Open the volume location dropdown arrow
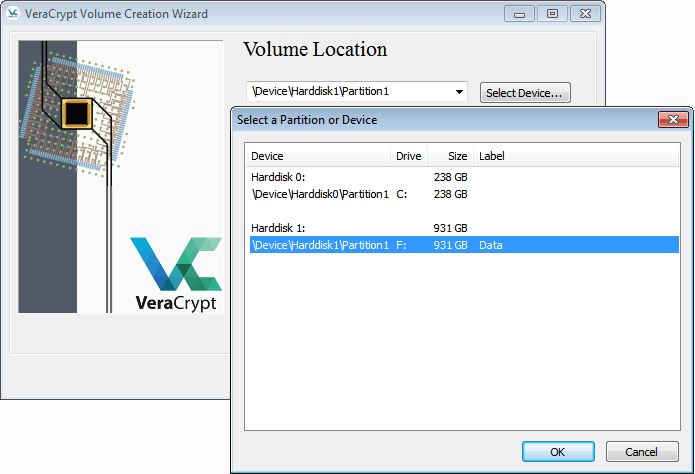695x474 pixels. (x=459, y=92)
